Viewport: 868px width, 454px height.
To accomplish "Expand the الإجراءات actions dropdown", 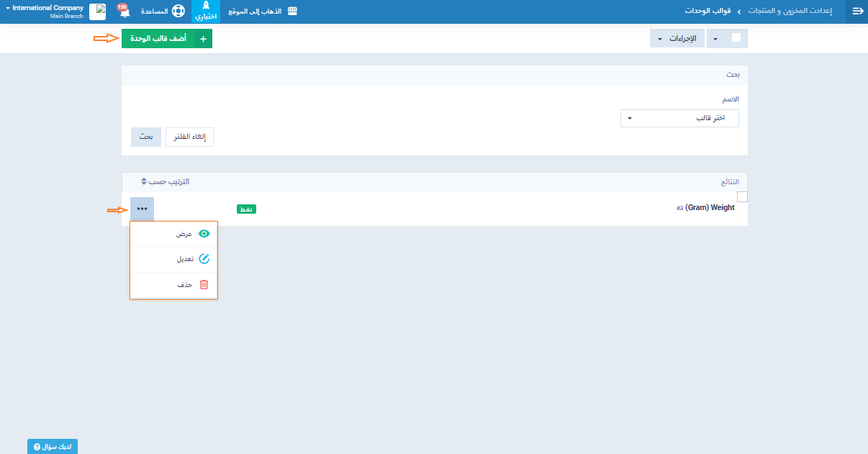I will (676, 39).
